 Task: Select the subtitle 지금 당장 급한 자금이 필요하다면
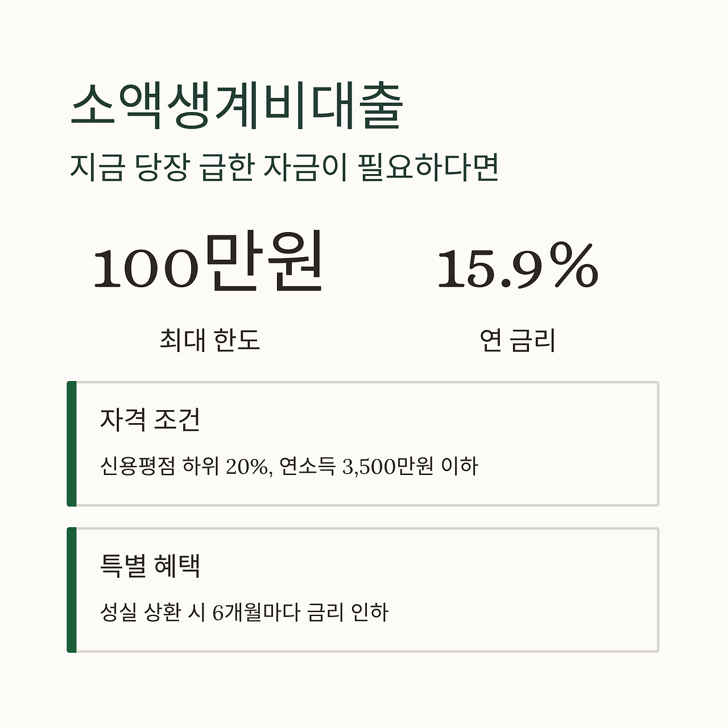(284, 167)
